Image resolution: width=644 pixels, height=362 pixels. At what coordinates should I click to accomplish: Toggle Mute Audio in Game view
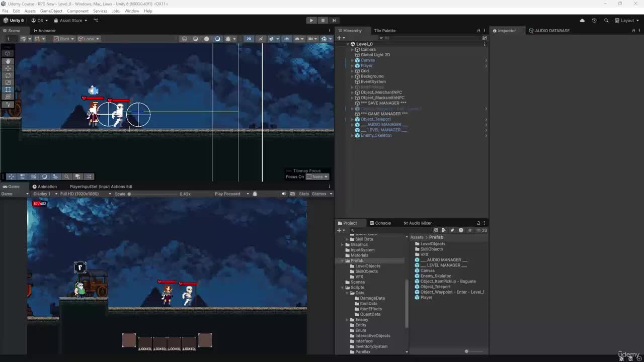point(284,194)
